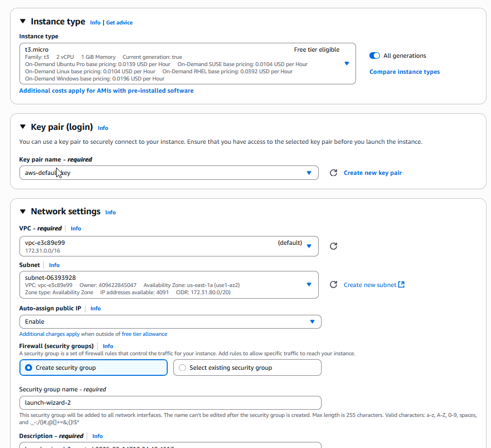Open Info link next to Firewall heading

108,346
